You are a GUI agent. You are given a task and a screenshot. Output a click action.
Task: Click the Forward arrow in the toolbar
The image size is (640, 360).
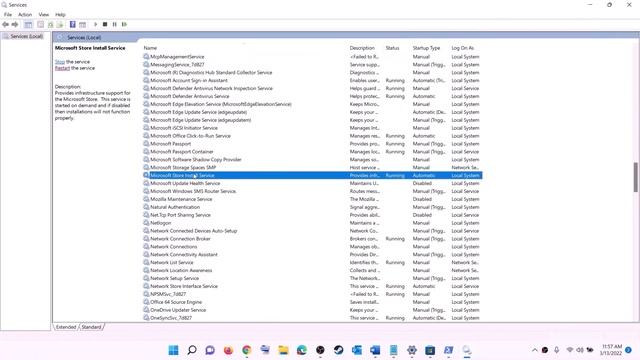coord(15,24)
